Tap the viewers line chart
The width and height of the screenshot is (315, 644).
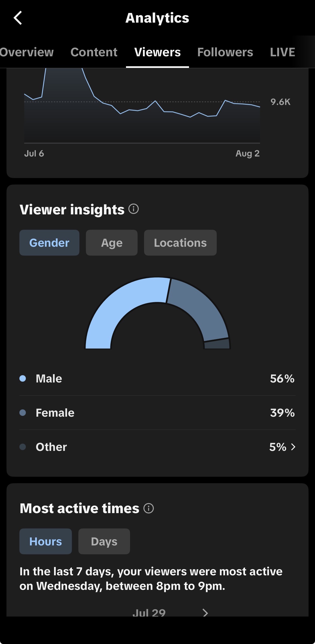(142, 108)
